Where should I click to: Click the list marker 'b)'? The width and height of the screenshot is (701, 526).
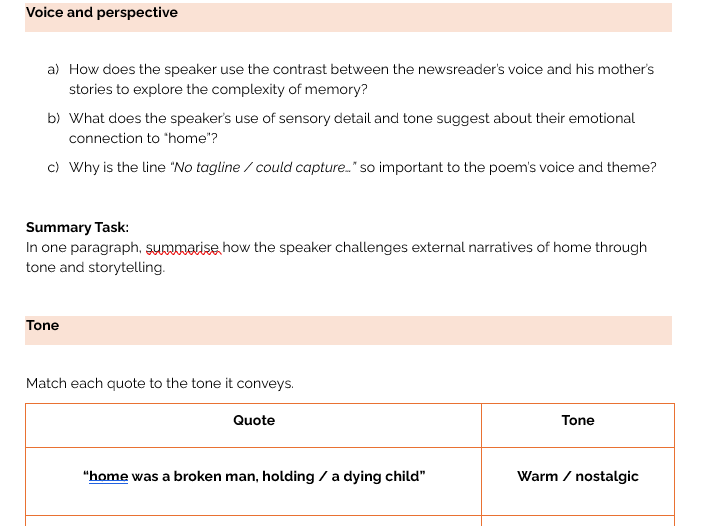click(x=53, y=118)
